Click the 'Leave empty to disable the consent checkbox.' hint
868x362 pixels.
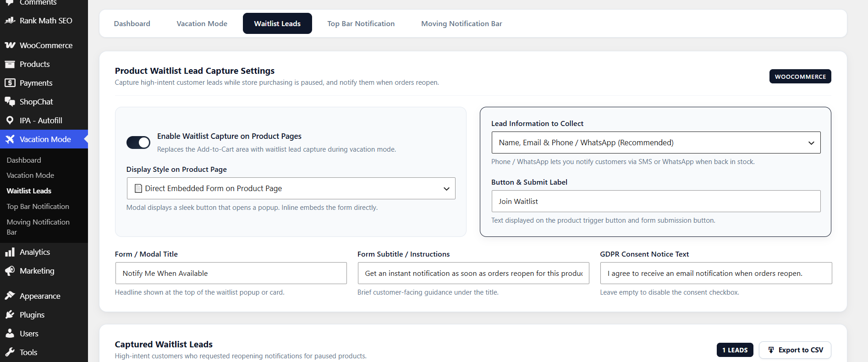tap(670, 292)
